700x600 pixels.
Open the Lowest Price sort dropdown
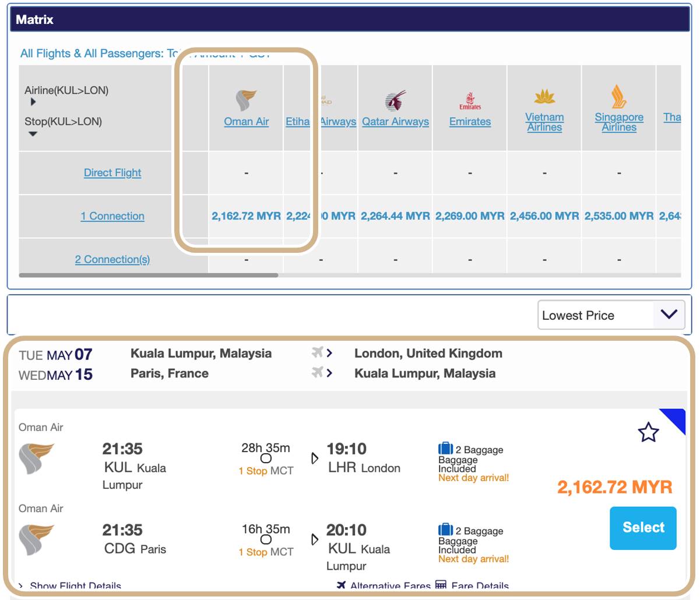611,315
